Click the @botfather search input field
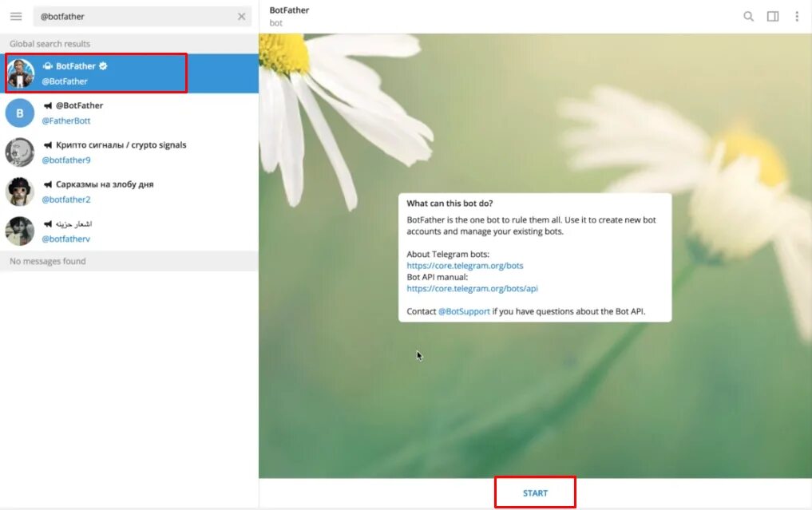This screenshot has width=812, height=510. [142, 17]
